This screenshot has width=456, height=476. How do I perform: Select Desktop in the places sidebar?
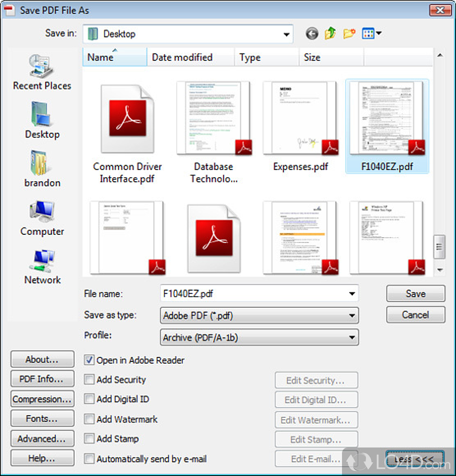click(42, 120)
